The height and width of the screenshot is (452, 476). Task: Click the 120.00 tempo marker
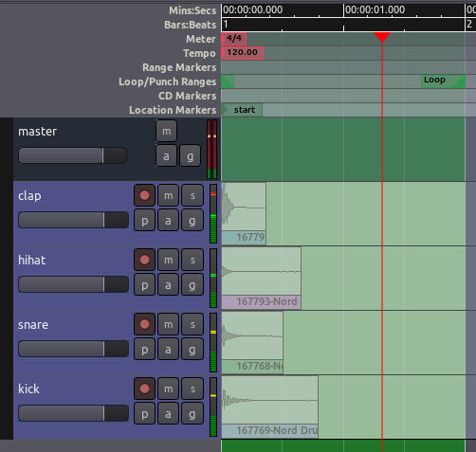242,53
